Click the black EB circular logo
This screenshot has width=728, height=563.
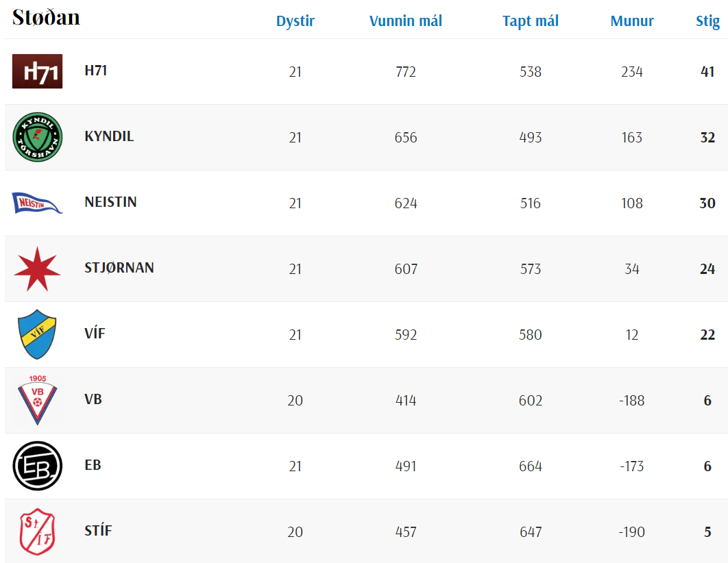pyautogui.click(x=37, y=466)
